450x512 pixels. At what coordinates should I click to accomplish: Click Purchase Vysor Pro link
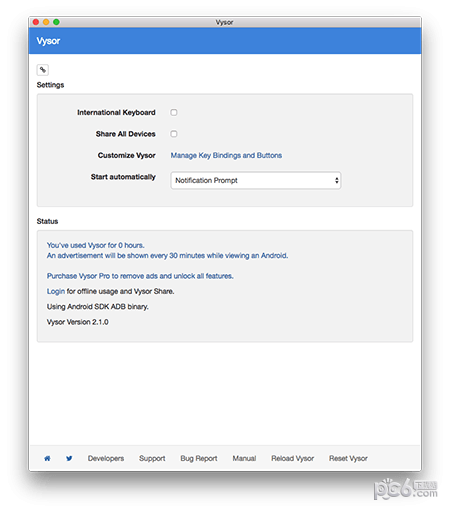140,276
